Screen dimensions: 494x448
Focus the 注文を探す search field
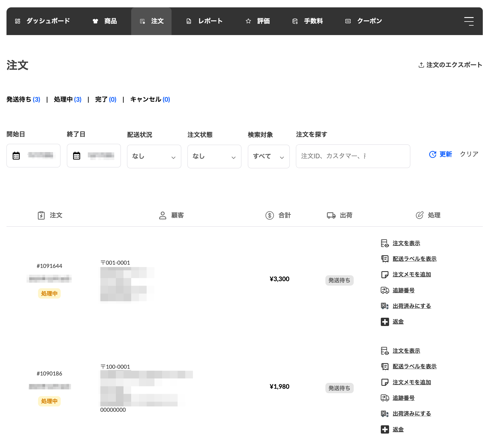tap(353, 156)
